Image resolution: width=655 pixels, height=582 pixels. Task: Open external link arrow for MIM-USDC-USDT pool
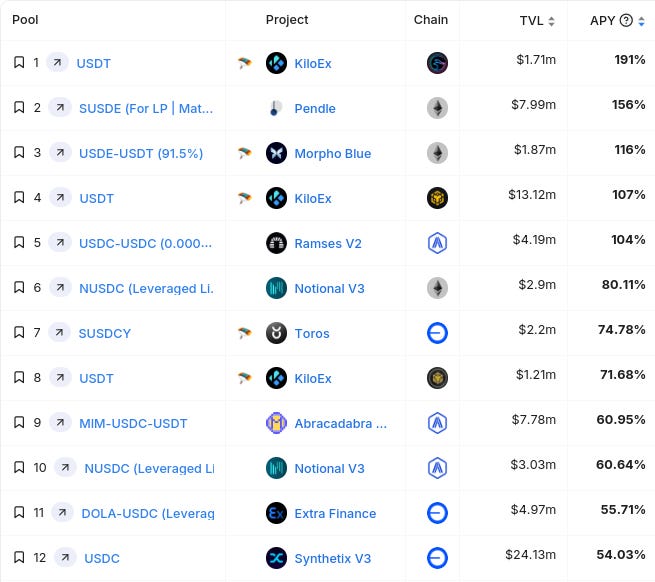coord(60,422)
